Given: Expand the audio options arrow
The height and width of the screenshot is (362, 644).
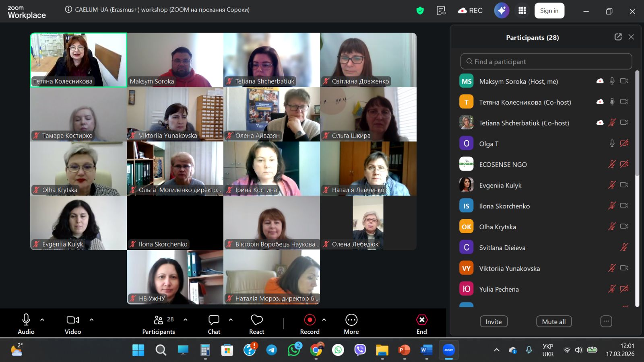Looking at the screenshot, I should coord(42,320).
